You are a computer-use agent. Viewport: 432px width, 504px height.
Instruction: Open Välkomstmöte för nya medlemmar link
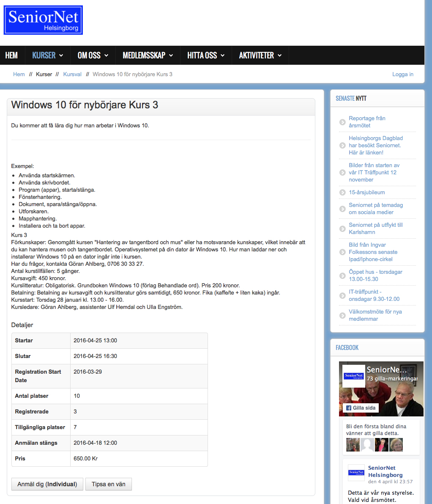[x=375, y=315]
